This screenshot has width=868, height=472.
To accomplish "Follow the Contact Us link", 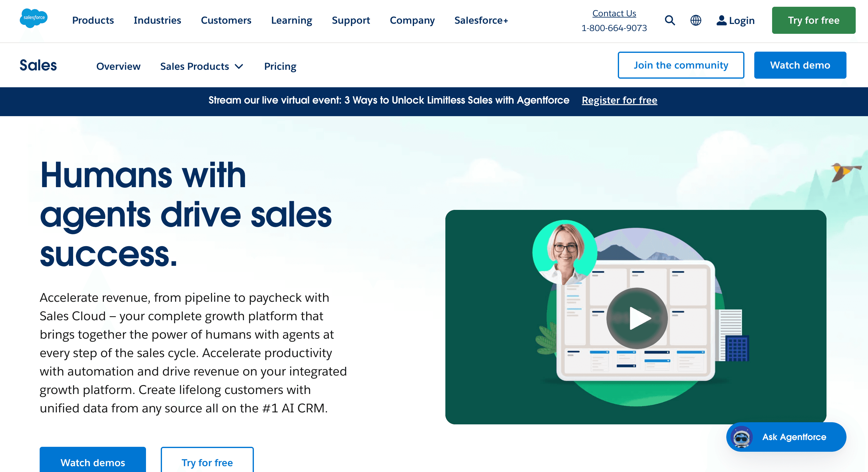I will (614, 13).
